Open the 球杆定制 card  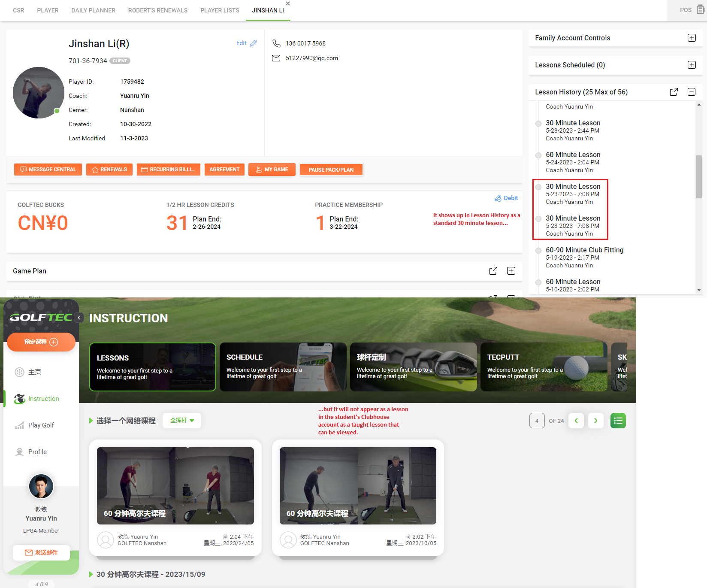coord(414,367)
